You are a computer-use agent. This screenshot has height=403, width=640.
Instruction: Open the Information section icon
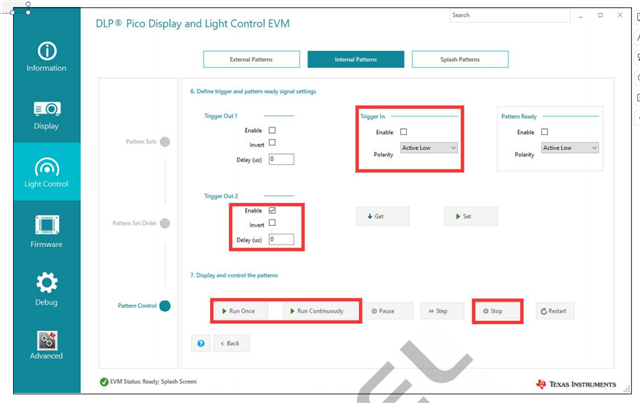tap(47, 51)
